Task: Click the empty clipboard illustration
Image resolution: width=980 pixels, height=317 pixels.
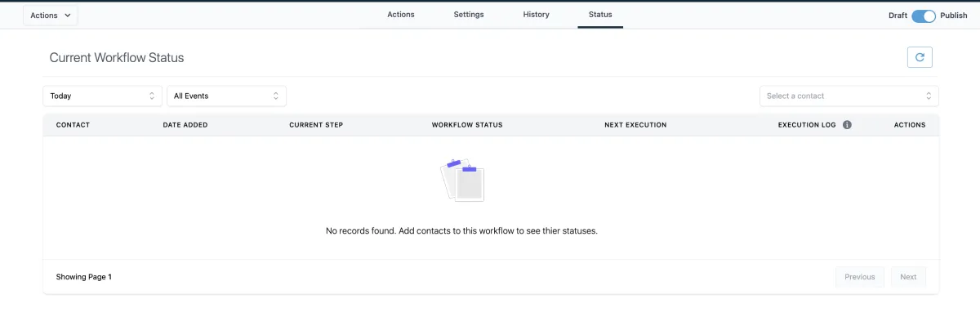Action: [x=462, y=181]
